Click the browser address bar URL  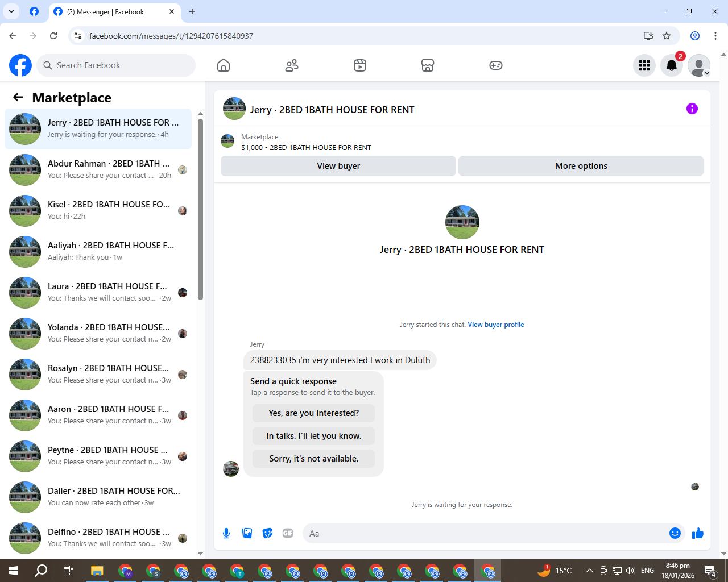click(x=171, y=36)
